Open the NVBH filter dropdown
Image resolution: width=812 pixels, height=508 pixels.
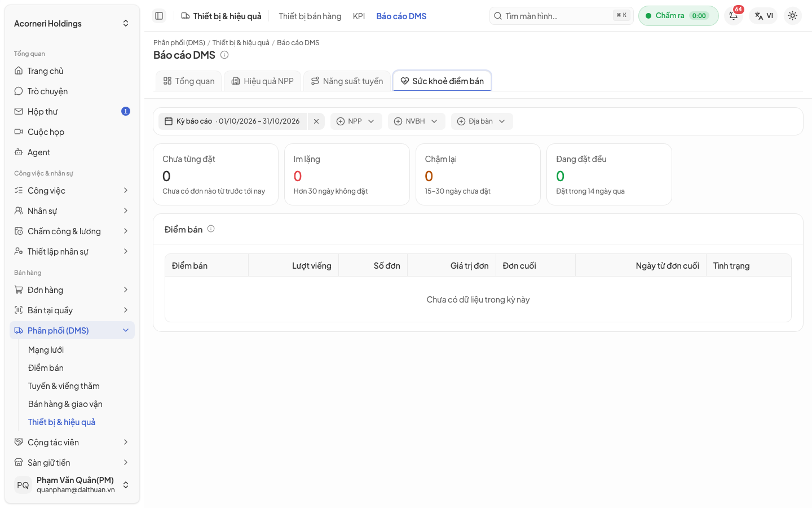pyautogui.click(x=416, y=121)
